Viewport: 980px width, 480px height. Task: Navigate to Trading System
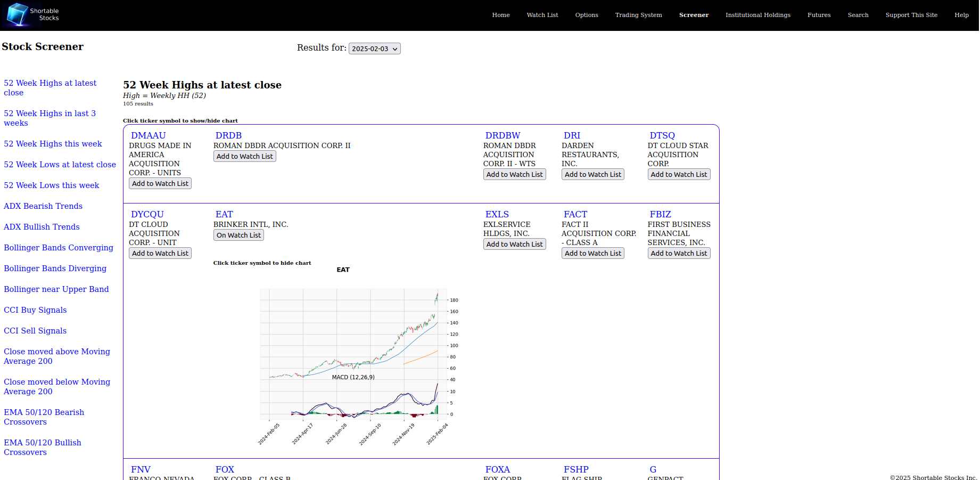[x=638, y=15]
